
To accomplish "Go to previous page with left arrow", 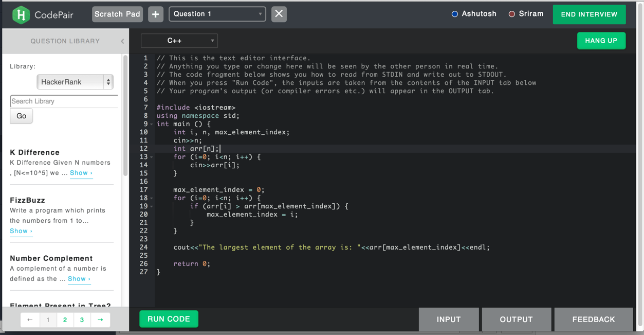I will click(x=30, y=320).
